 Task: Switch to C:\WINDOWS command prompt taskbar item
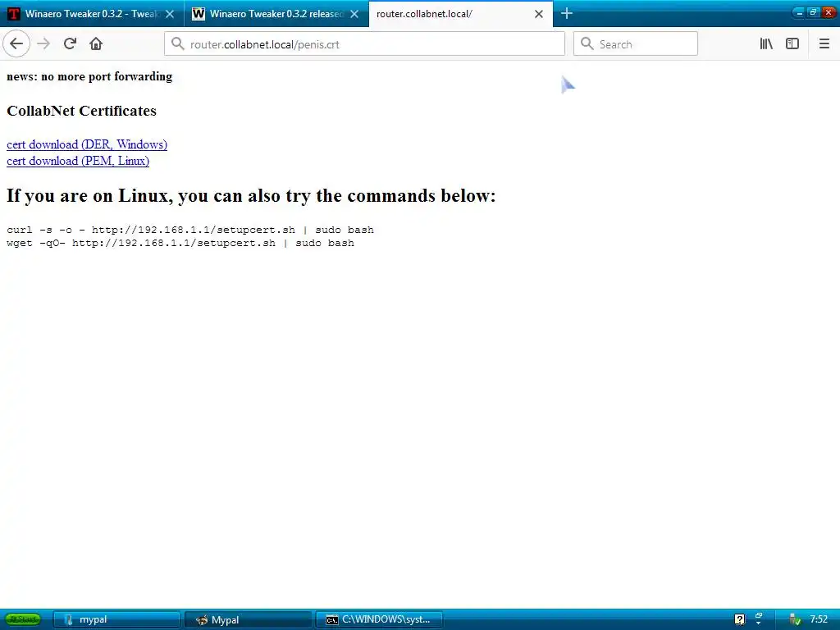(x=379, y=619)
